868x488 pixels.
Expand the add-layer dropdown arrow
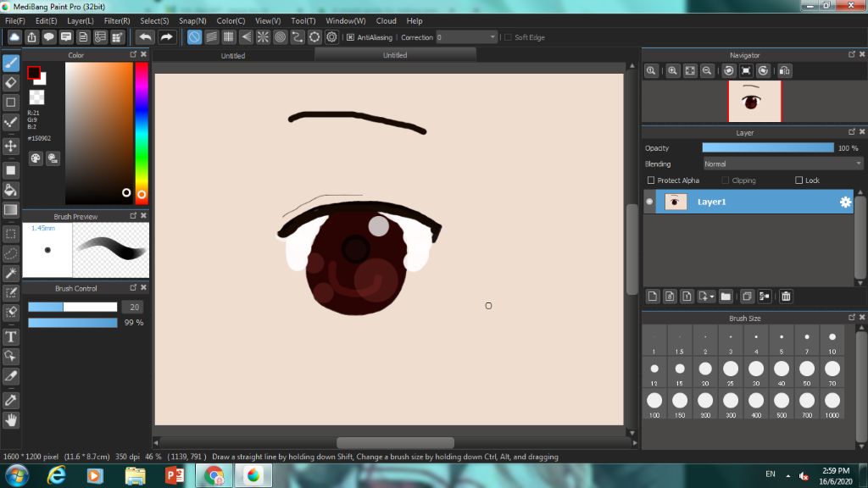tap(712, 297)
